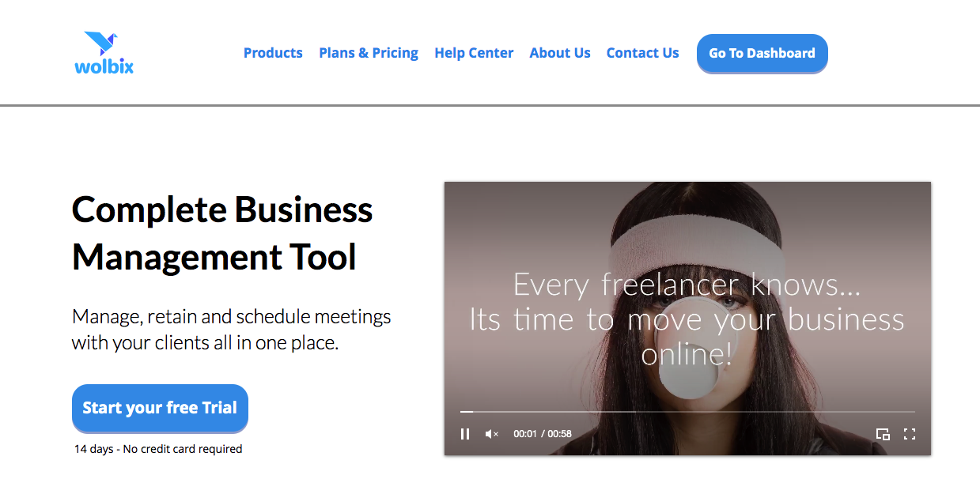Click the wolbix bird logo icon
980x498 pixels.
coord(101,43)
